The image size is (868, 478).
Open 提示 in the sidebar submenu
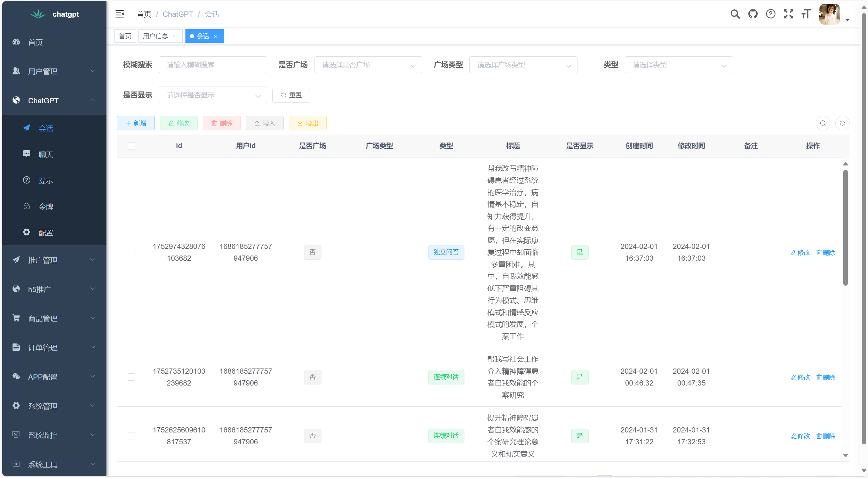point(54,180)
